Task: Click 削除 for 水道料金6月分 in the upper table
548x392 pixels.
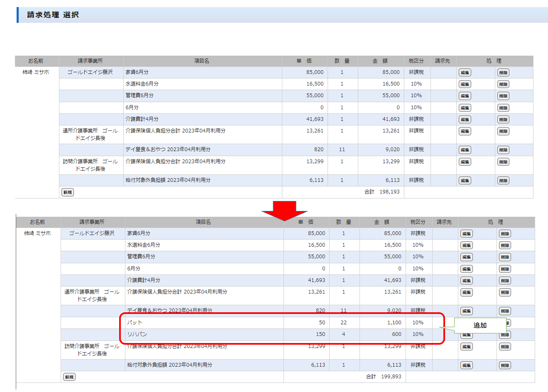Action: pyautogui.click(x=503, y=84)
